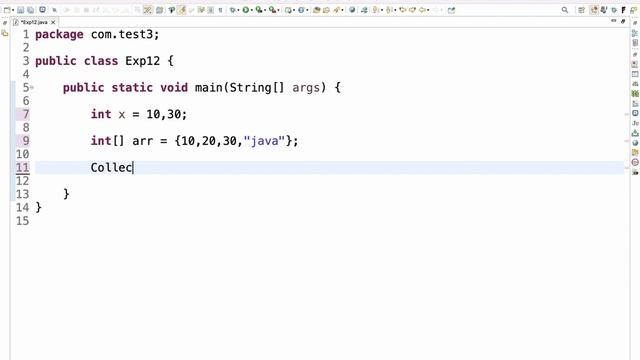Click the variable 'arr' on line 9
Viewport: 640px width, 360px height.
point(142,141)
